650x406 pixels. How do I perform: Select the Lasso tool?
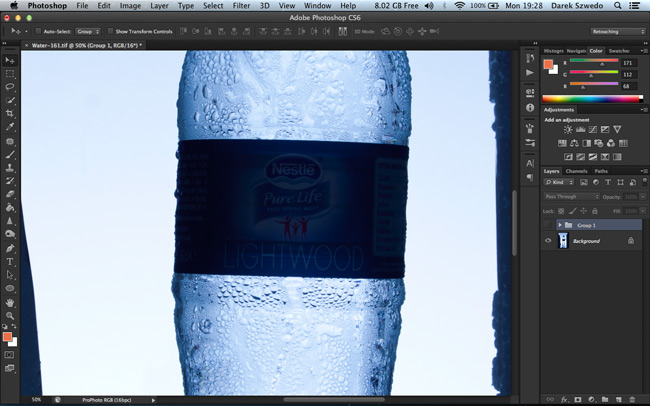[10, 87]
